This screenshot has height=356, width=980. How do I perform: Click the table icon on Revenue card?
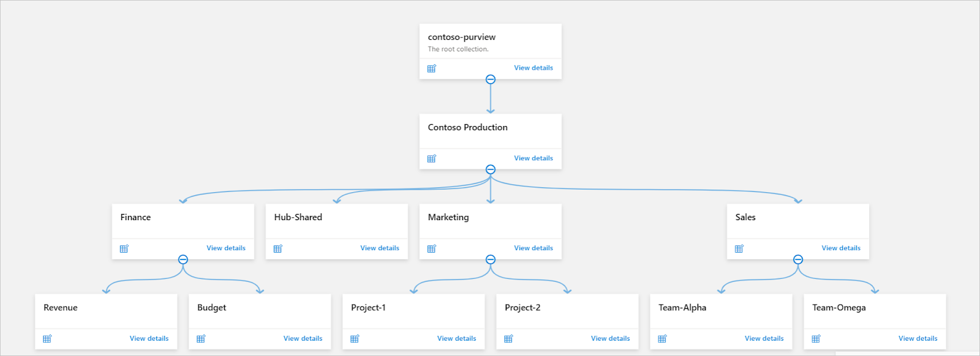(x=47, y=338)
